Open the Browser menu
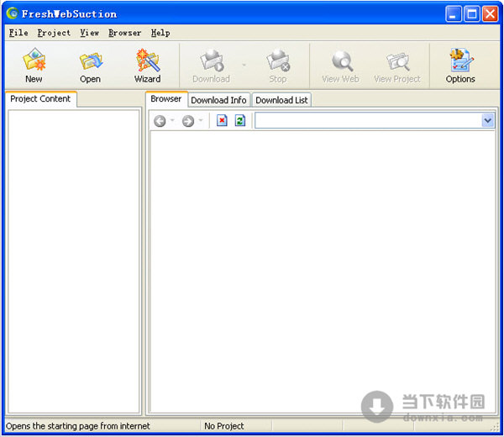Viewport: 504px width, 437px height. (x=124, y=33)
